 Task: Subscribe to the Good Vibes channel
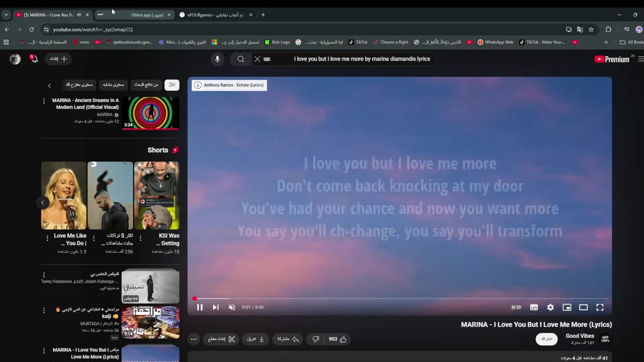click(x=547, y=339)
